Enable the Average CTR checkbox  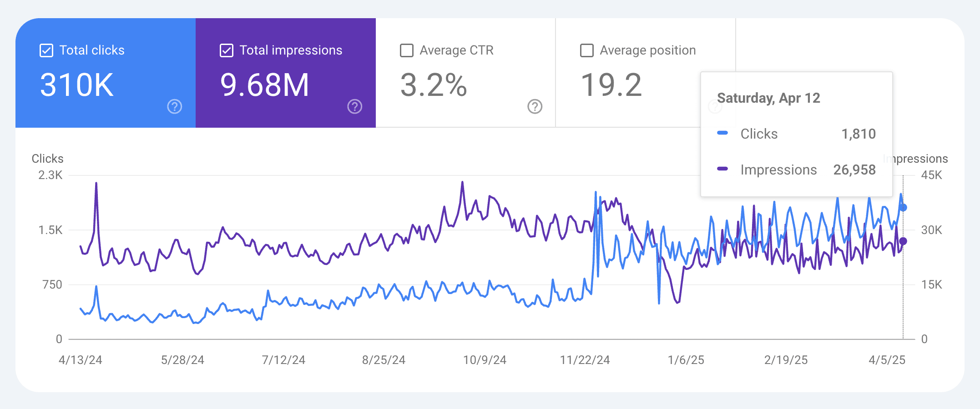pyautogui.click(x=406, y=50)
